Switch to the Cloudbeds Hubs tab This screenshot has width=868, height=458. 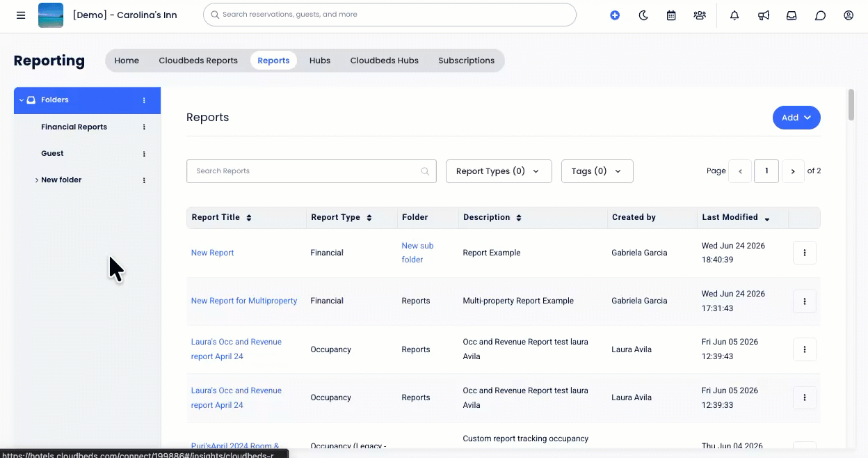point(385,61)
